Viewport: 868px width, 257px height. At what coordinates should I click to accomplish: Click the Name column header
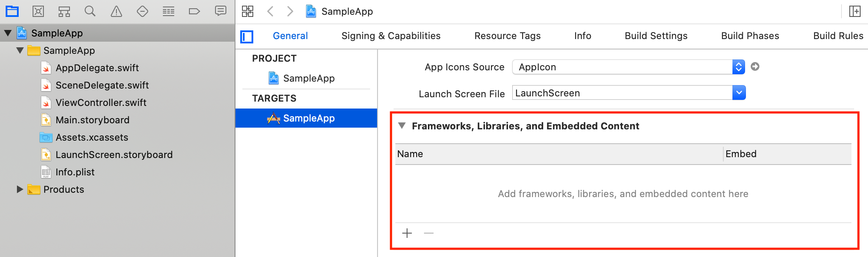click(x=559, y=154)
